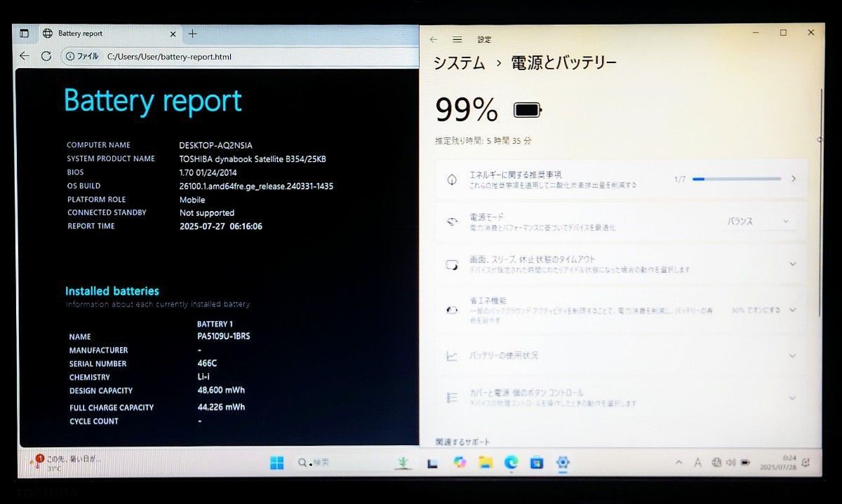Maximize the Settings window
Screen dimensions: 842x504
point(783,32)
